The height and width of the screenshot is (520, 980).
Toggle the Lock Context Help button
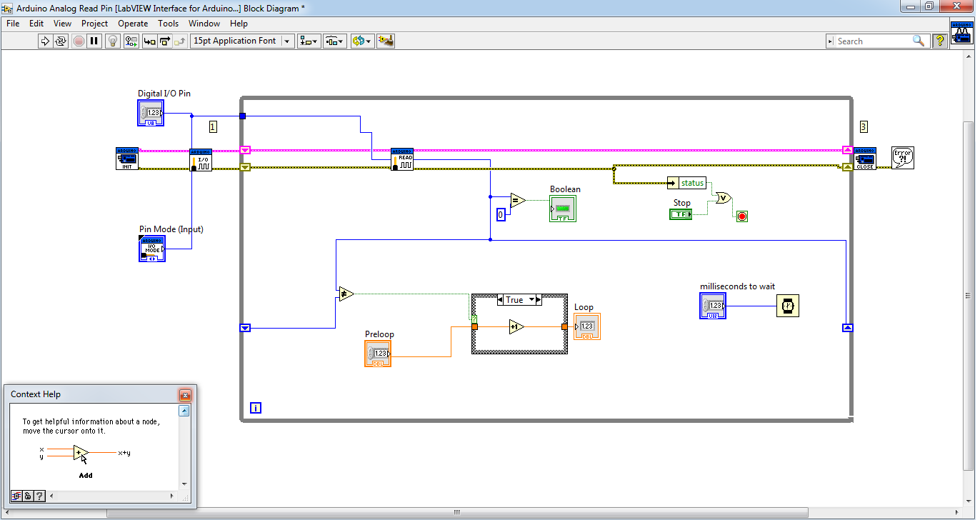coord(28,496)
